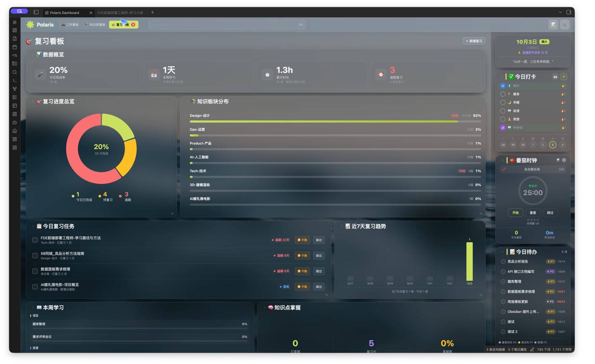595x364 pixels.
Task: Click the Ops-运营 progress bar
Action: tap(335, 135)
